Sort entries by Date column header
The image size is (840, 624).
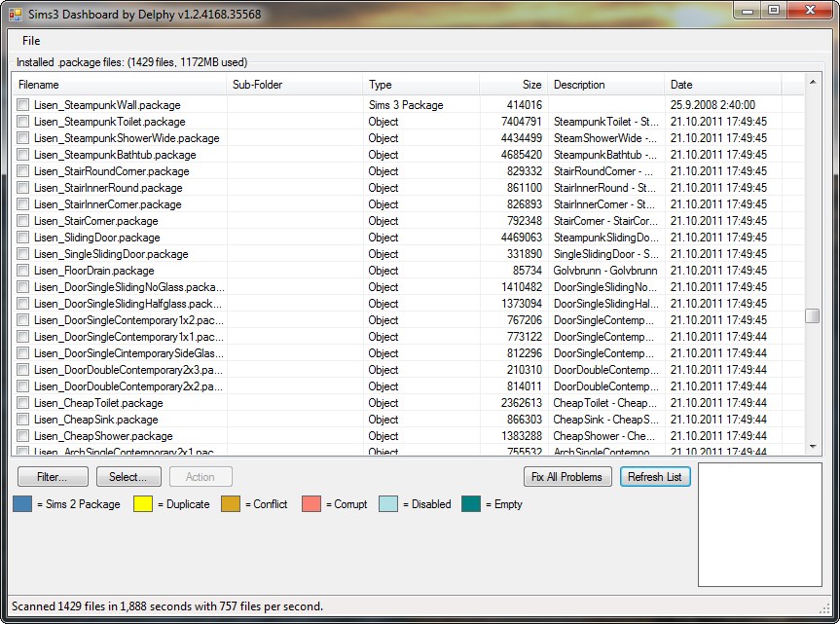722,85
